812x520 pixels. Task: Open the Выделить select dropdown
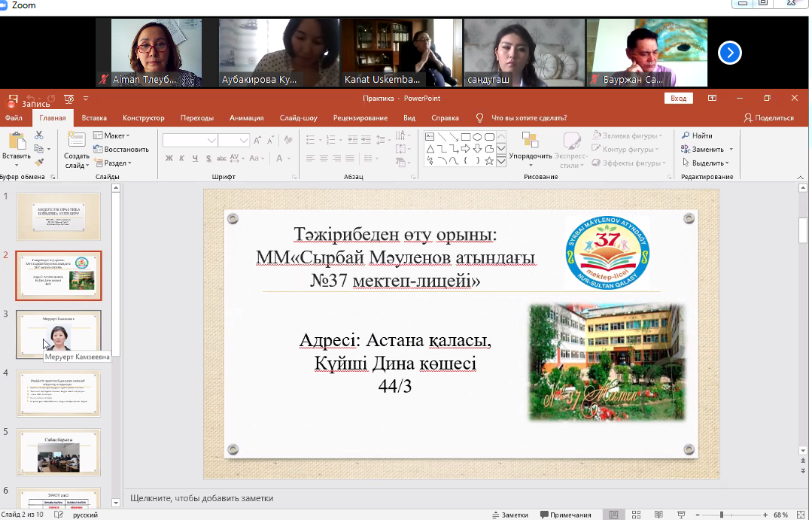(706, 163)
